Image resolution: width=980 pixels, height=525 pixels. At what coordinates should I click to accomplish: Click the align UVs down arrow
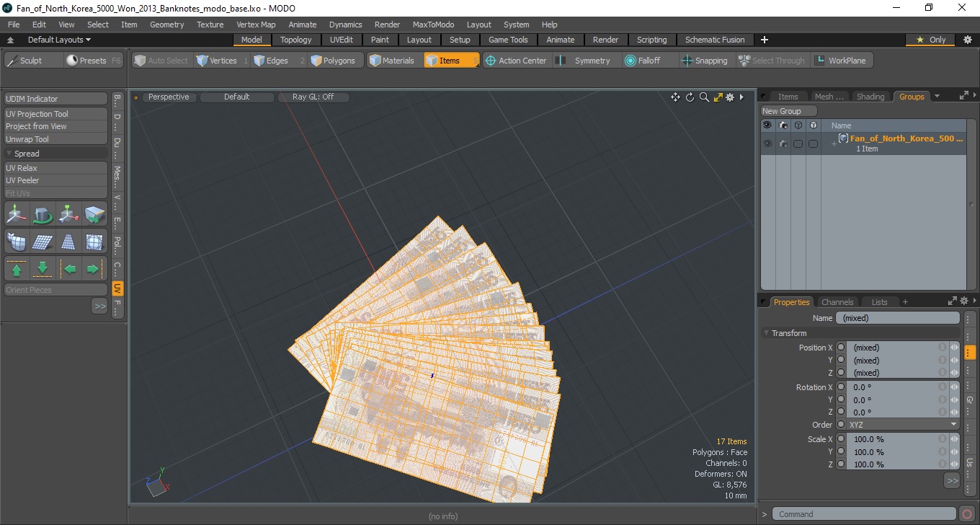(43, 269)
